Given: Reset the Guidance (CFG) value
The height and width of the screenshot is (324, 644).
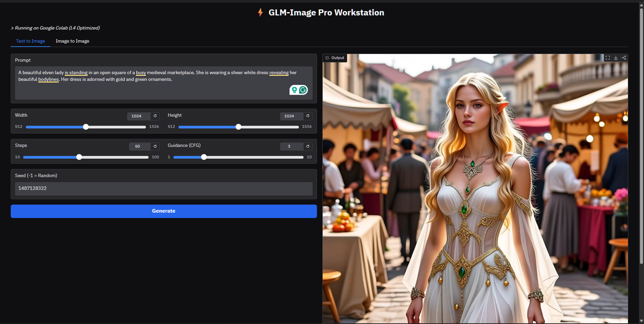Looking at the screenshot, I should (308, 146).
